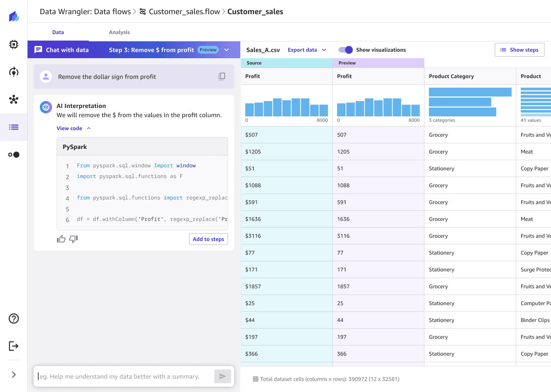
Task: Click the Chat with data message icon
Action: [x=38, y=50]
